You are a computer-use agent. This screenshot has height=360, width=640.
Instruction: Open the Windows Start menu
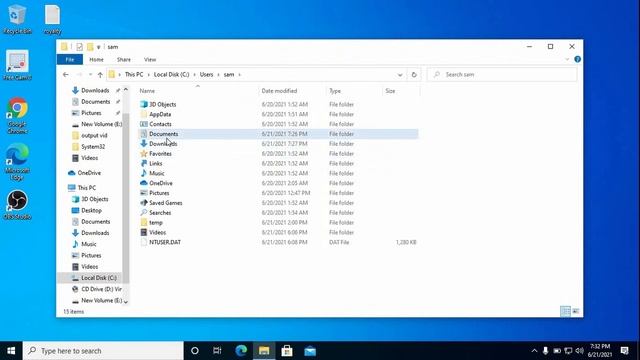point(11,351)
